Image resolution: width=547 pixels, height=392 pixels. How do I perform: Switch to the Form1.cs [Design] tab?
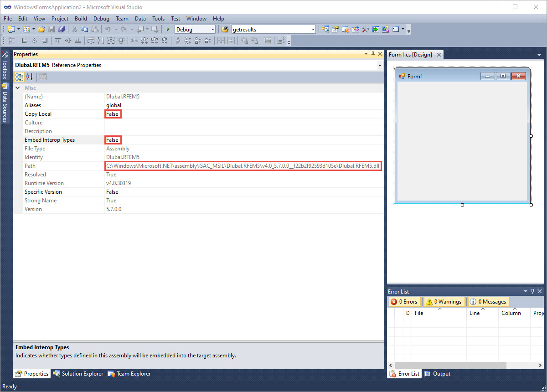tap(411, 54)
